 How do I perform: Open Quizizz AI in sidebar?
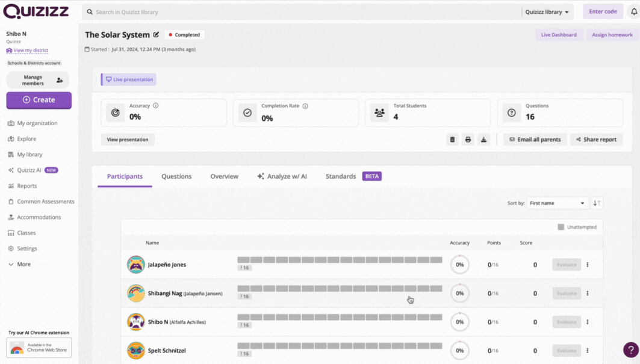pos(33,170)
